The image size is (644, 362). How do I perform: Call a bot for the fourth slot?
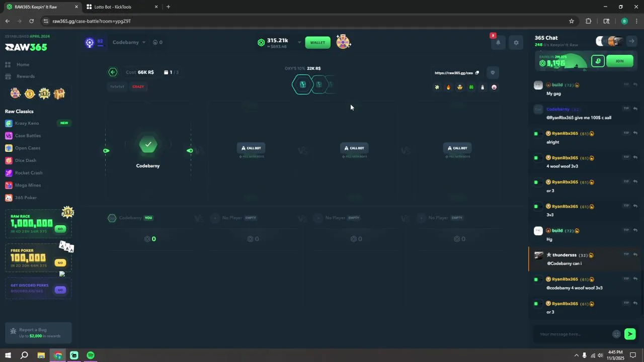click(458, 148)
